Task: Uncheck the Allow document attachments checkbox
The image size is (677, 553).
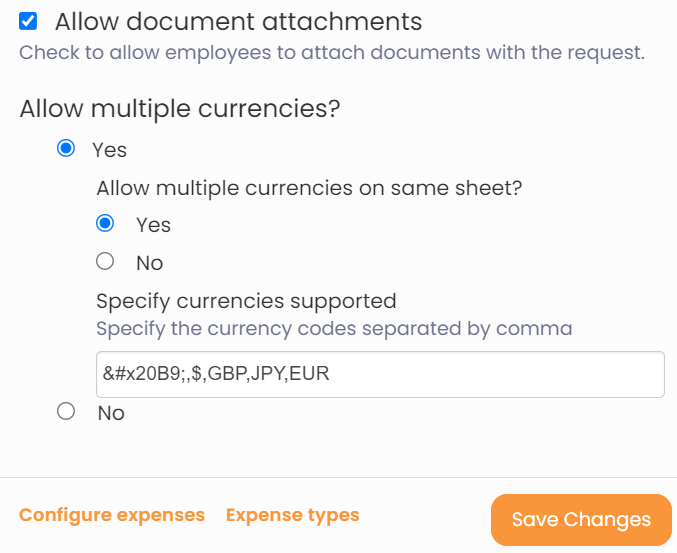Action: pos(28,21)
